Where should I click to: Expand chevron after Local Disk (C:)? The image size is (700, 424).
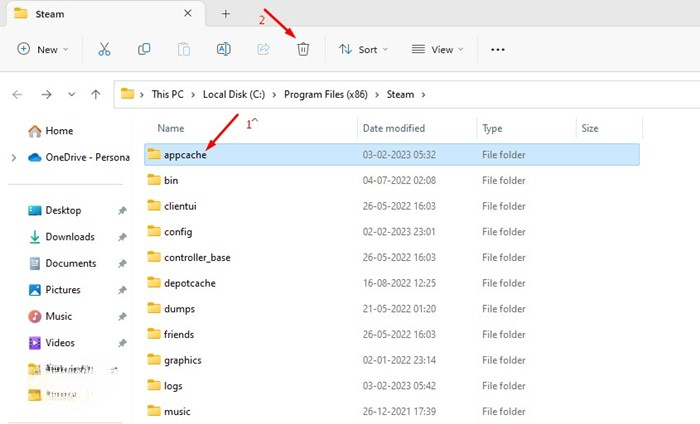[x=274, y=95]
